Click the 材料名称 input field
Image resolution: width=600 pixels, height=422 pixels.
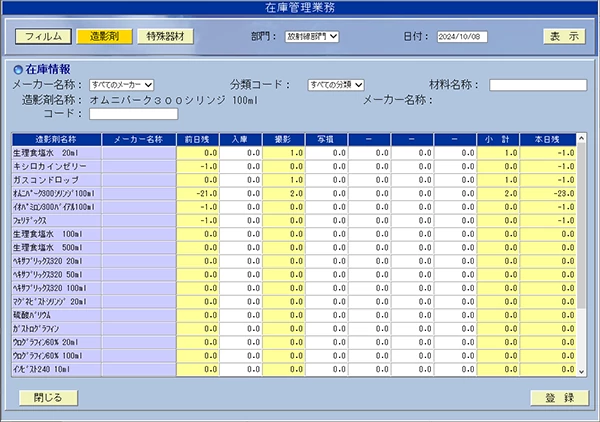[538, 85]
